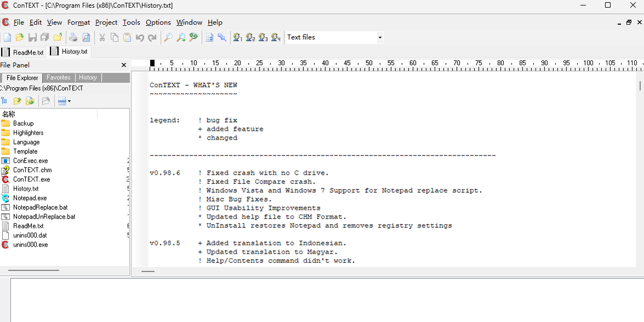Click the first yellow folder icon in File Panel toolbar

tap(18, 101)
